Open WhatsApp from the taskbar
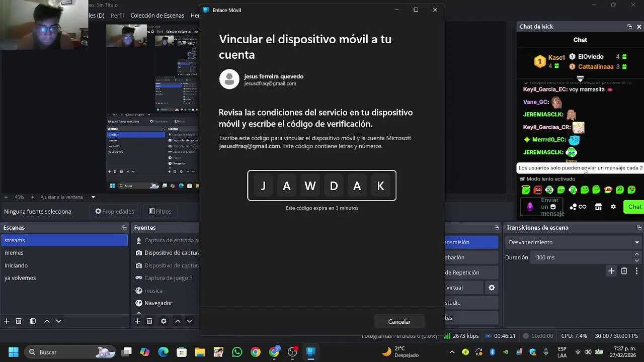Screen dimensions: 644x362 pyautogui.click(x=237, y=352)
